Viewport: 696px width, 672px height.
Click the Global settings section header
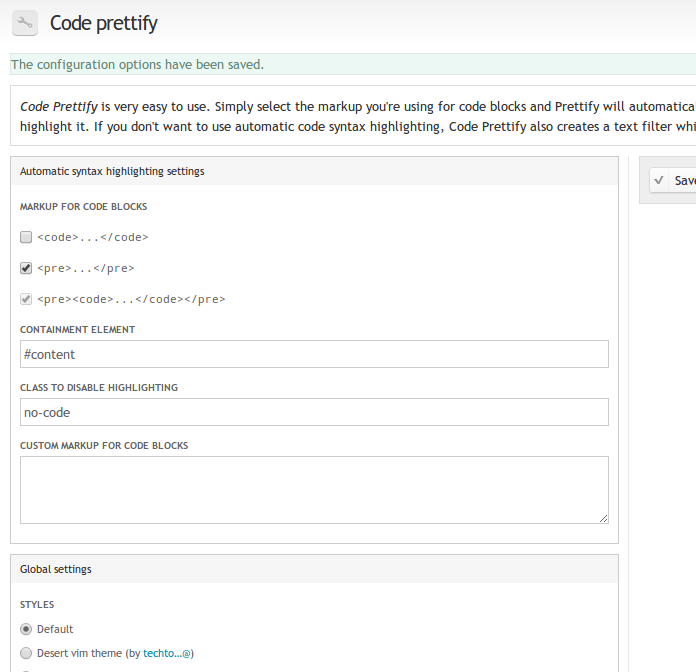click(x=314, y=569)
